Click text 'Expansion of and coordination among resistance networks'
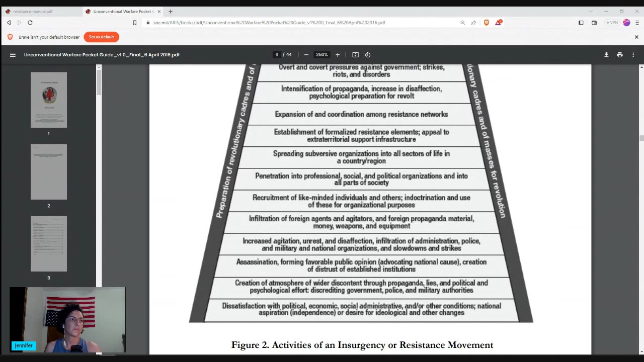 [x=361, y=114]
